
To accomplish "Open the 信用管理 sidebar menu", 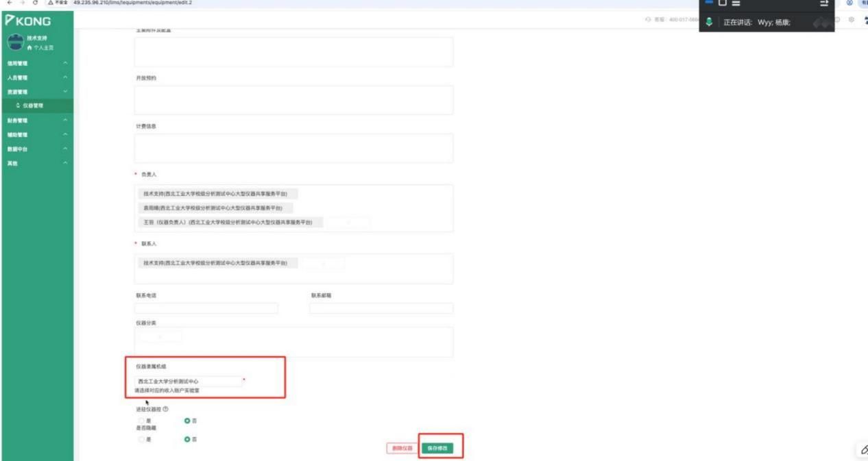I will pos(36,63).
